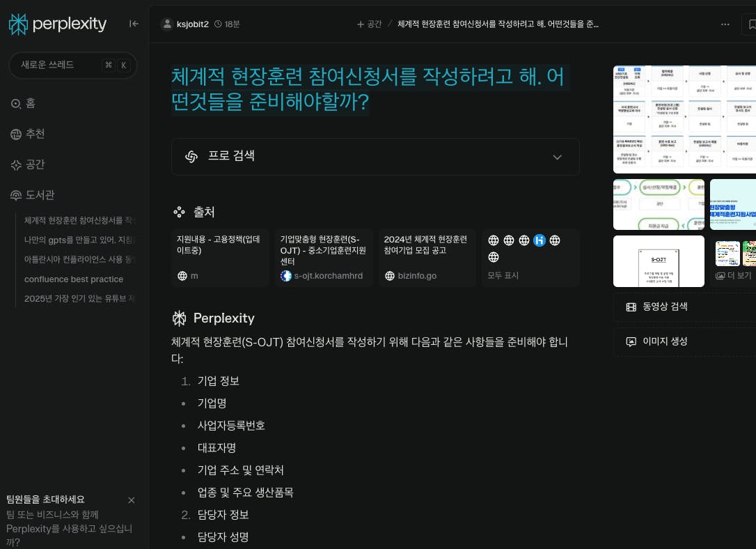The width and height of the screenshot is (756, 549).
Task: Click the Perplexity logo icon in sidebar
Action: coord(18,24)
